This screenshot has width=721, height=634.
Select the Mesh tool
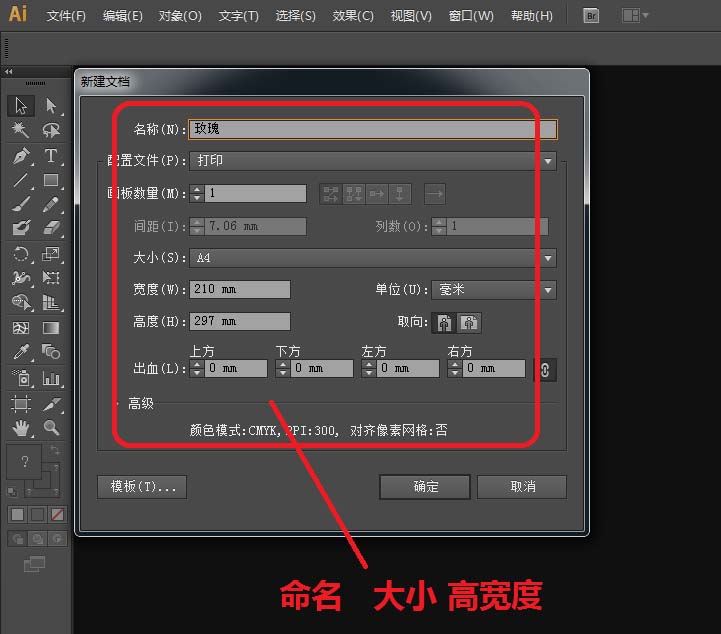pyautogui.click(x=21, y=328)
